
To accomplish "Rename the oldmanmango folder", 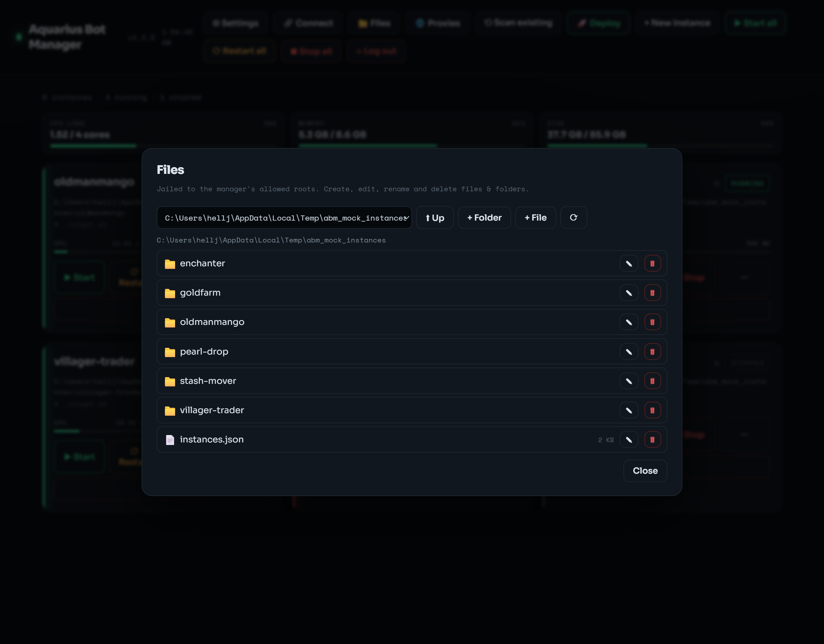I will [x=629, y=322].
